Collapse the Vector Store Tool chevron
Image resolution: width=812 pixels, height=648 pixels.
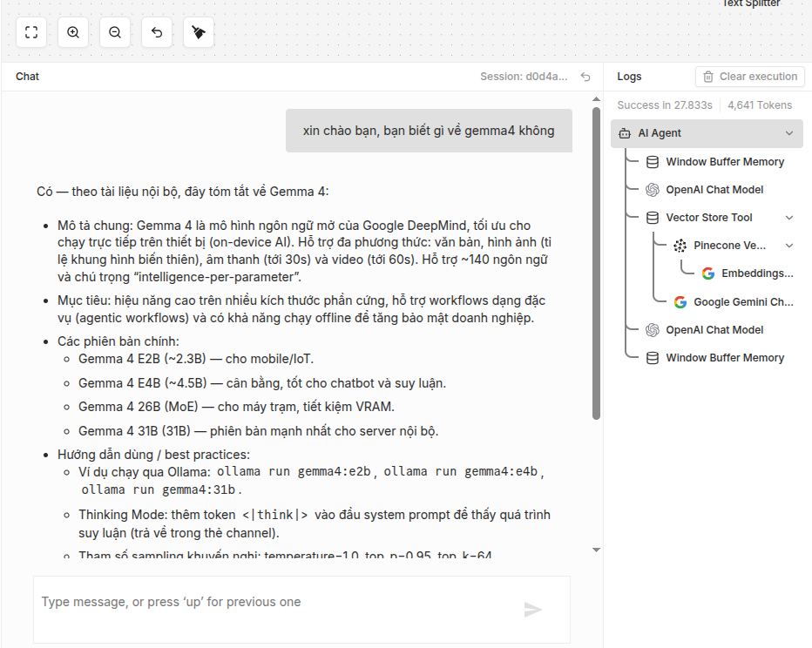(x=789, y=218)
